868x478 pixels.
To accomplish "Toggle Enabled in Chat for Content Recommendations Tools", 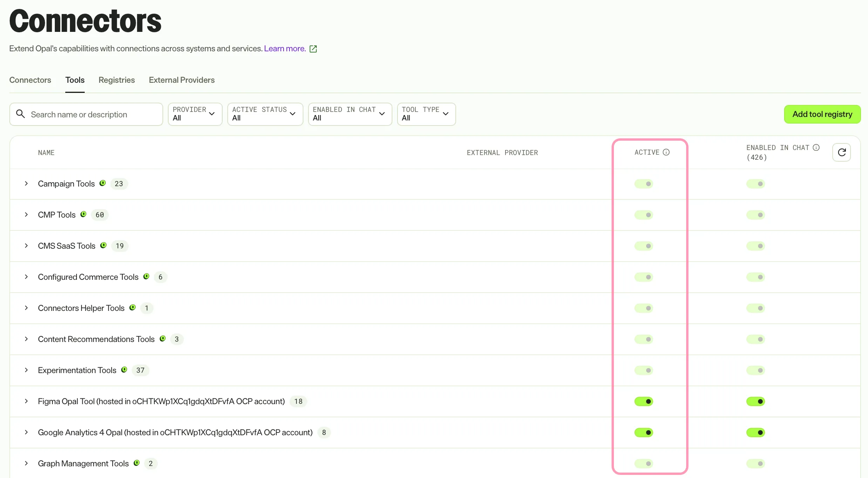I will coord(756,339).
